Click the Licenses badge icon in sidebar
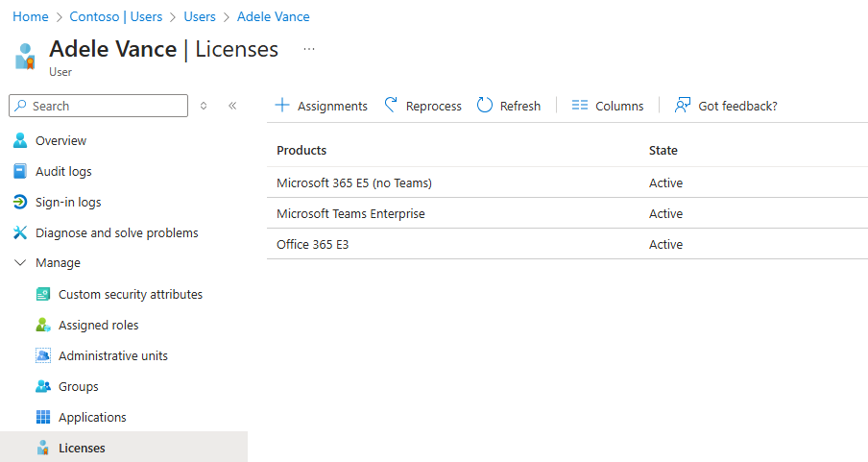This screenshot has height=462, width=868. coord(43,448)
